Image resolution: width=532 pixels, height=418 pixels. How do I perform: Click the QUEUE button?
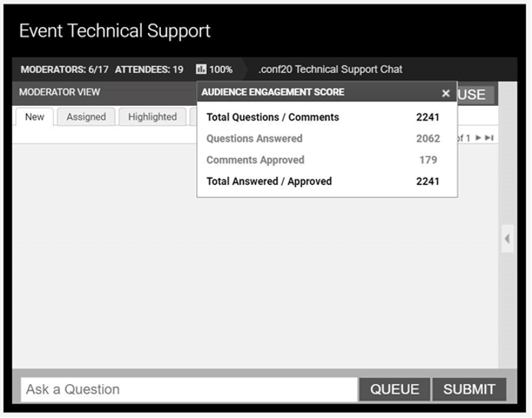pos(395,389)
